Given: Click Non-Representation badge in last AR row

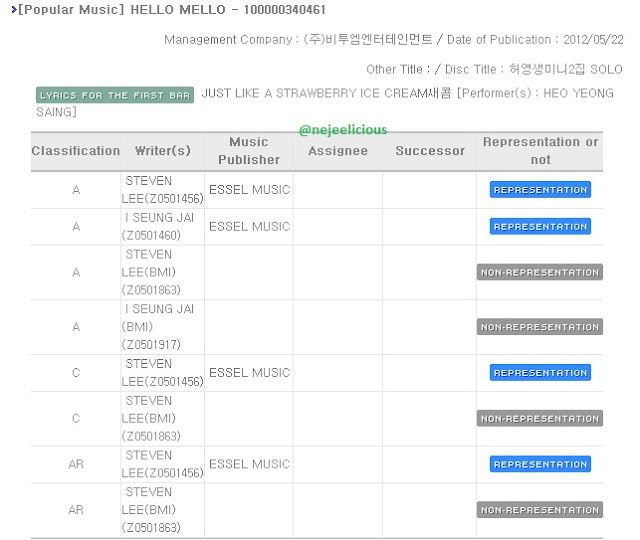Looking at the screenshot, I should tap(540, 510).
